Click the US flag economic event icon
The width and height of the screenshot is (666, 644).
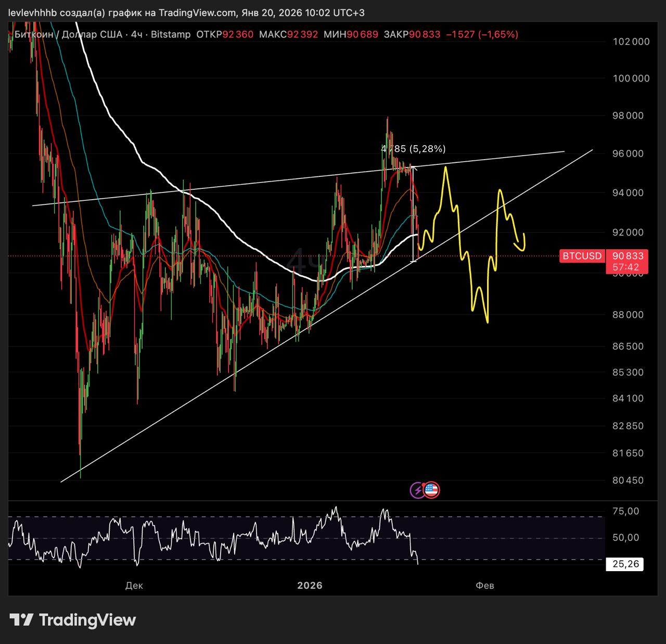(x=431, y=490)
